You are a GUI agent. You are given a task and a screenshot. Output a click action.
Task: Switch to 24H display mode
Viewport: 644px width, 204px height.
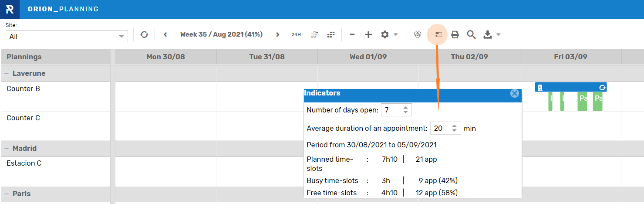pyautogui.click(x=296, y=34)
